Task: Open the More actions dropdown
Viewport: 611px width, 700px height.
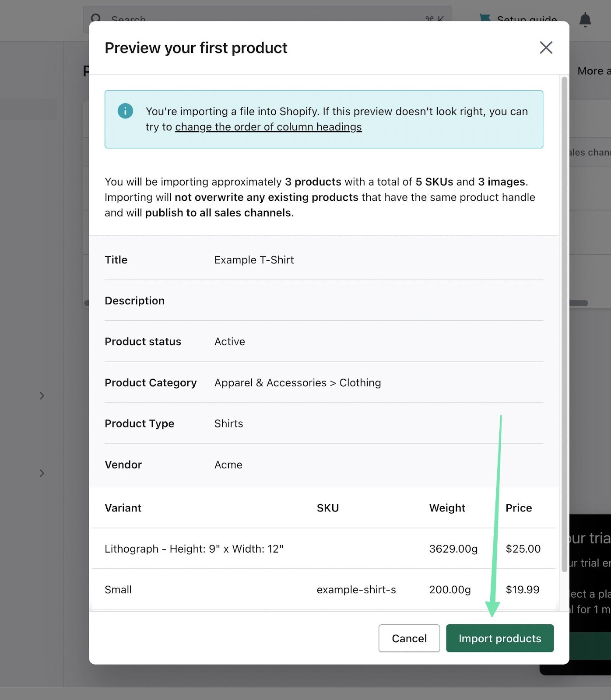Action: (593, 71)
